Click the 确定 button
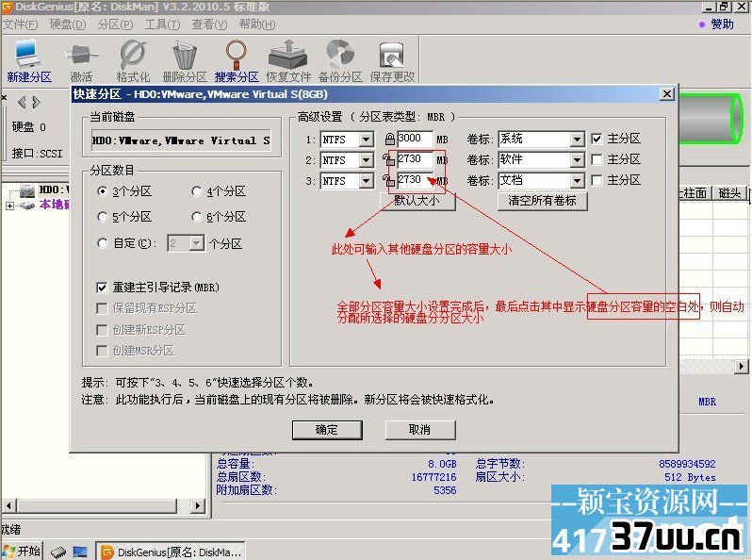 (327, 430)
